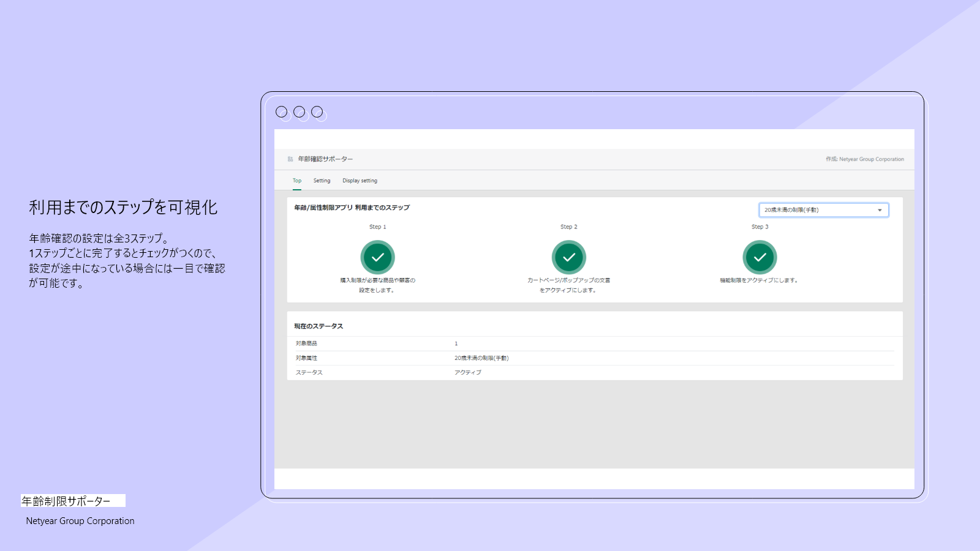980x551 pixels.
Task: Click the 対象商品 row label
Action: [x=306, y=343]
